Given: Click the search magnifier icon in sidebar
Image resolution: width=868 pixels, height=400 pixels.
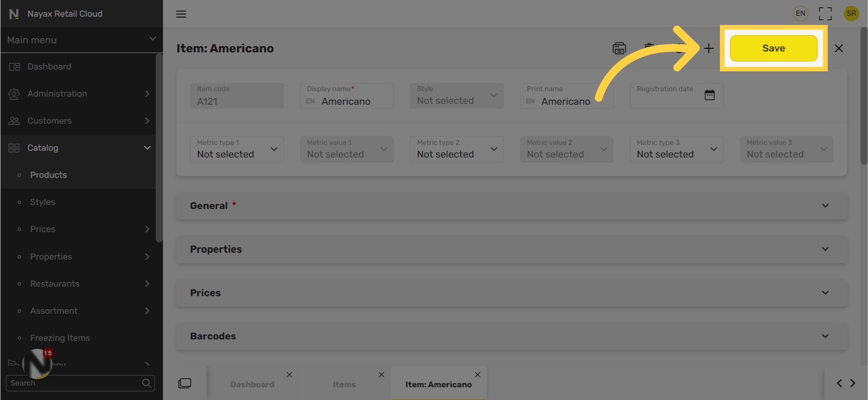Looking at the screenshot, I should pos(146,383).
